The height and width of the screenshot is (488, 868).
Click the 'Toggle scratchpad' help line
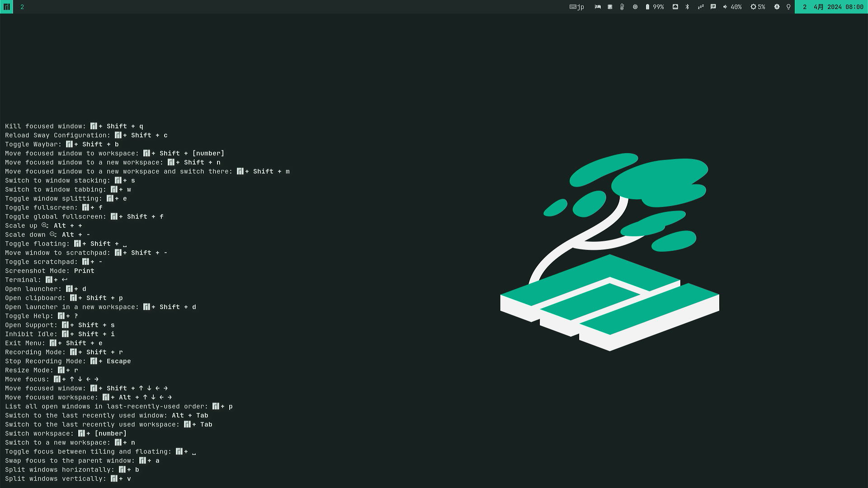(x=54, y=262)
